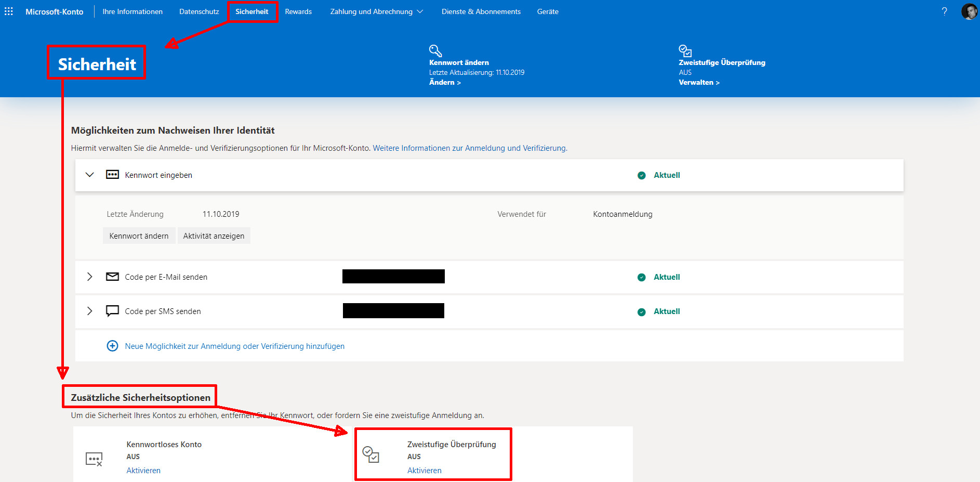The height and width of the screenshot is (482, 980).
Task: Open the Zahlung und Abrechnung dropdown
Action: [377, 11]
